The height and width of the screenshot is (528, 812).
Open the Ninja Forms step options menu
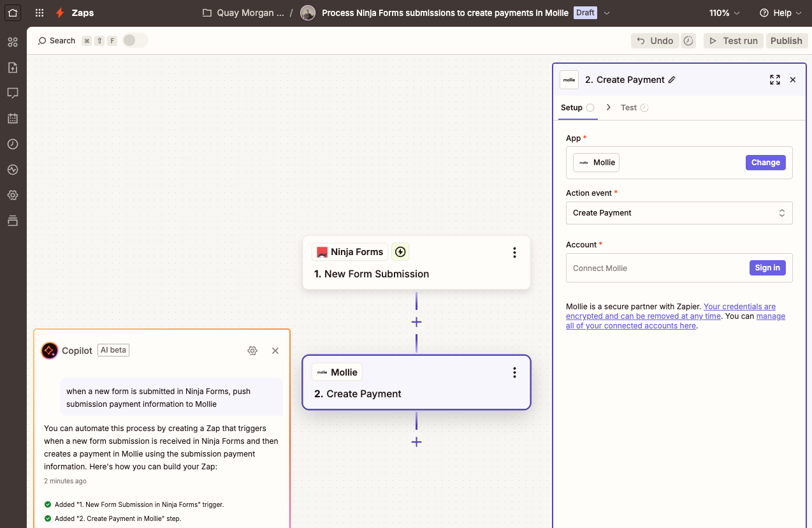click(514, 253)
